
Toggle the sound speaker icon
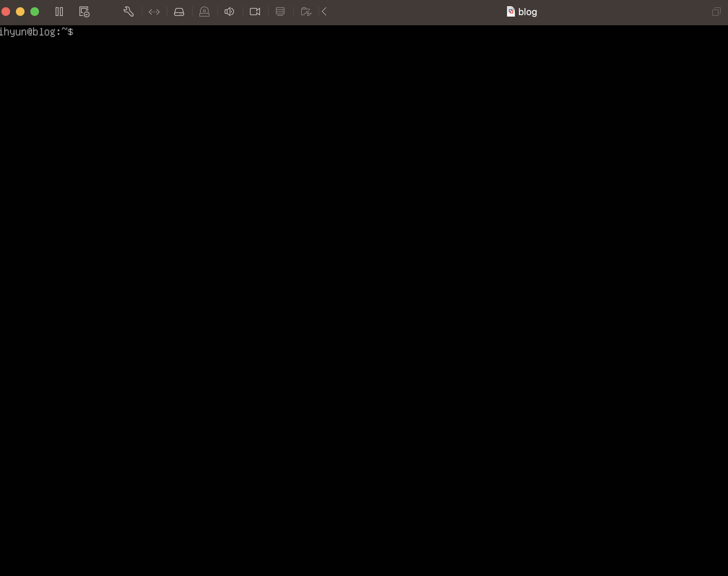[x=229, y=12]
